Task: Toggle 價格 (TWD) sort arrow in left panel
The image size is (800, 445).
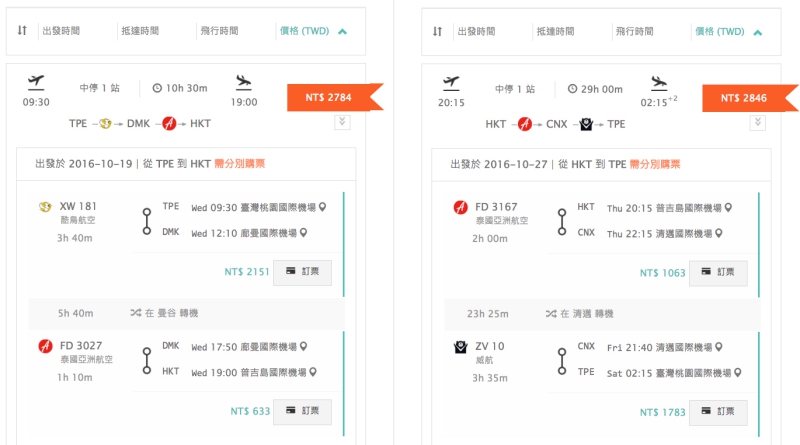Action: point(343,31)
